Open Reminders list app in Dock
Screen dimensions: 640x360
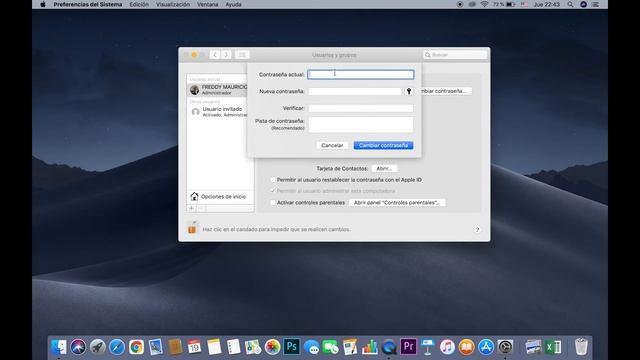233,347
